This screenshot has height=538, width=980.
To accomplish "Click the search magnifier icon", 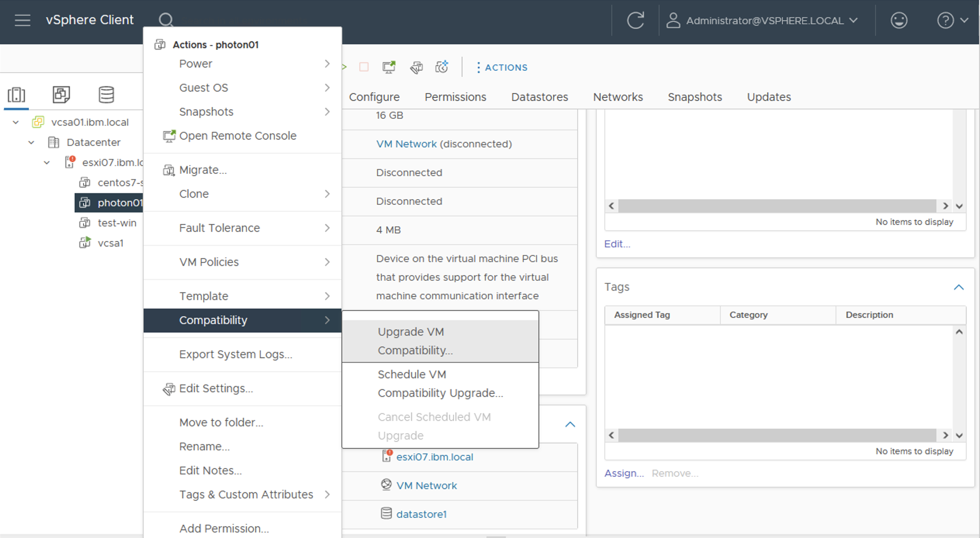I will (166, 19).
